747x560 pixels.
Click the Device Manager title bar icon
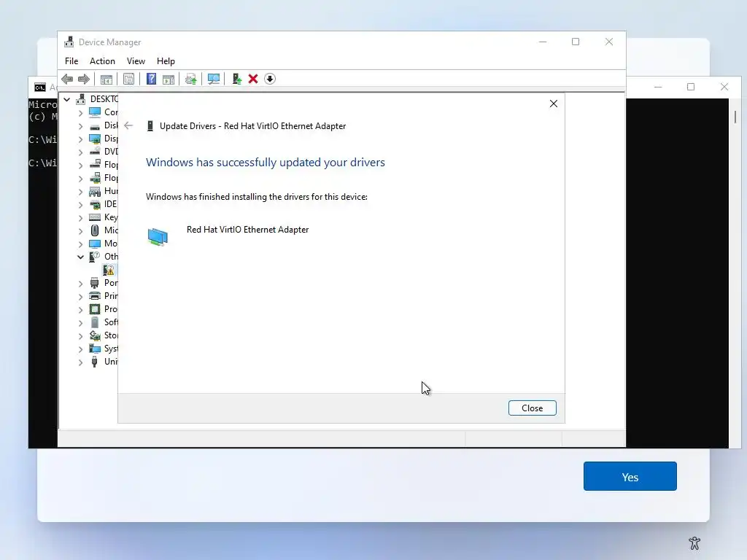(x=69, y=42)
